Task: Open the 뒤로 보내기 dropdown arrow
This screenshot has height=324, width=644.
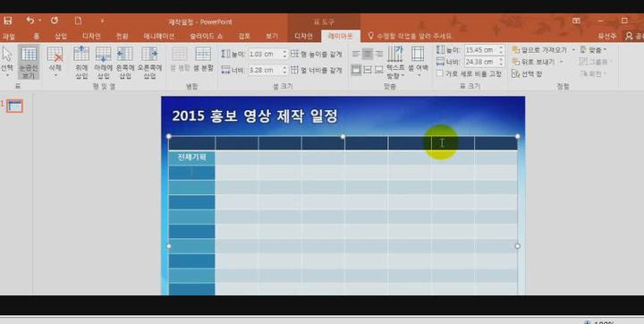Action: point(562,62)
